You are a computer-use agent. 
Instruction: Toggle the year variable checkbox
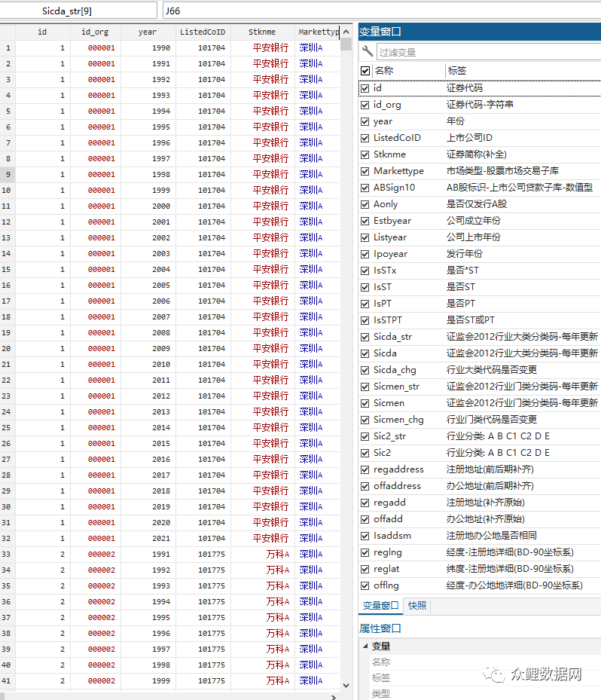tap(365, 121)
